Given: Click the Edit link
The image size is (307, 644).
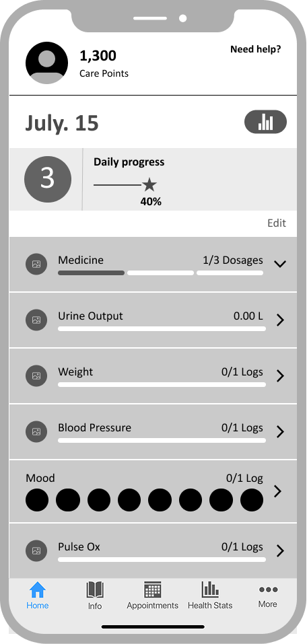Looking at the screenshot, I should click(277, 223).
